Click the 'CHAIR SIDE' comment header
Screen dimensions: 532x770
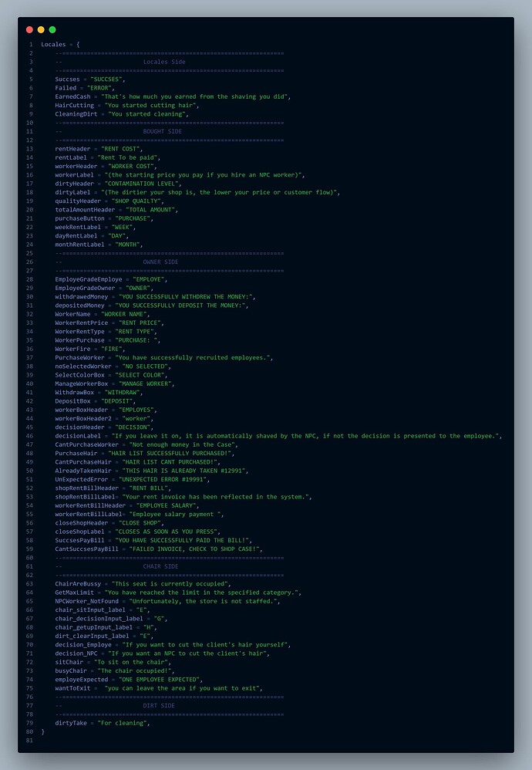[x=160, y=566]
